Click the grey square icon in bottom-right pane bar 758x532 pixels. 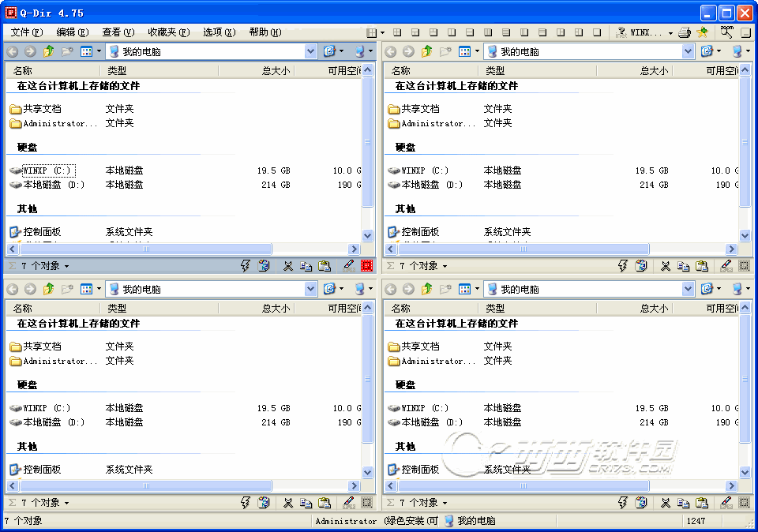pos(745,503)
